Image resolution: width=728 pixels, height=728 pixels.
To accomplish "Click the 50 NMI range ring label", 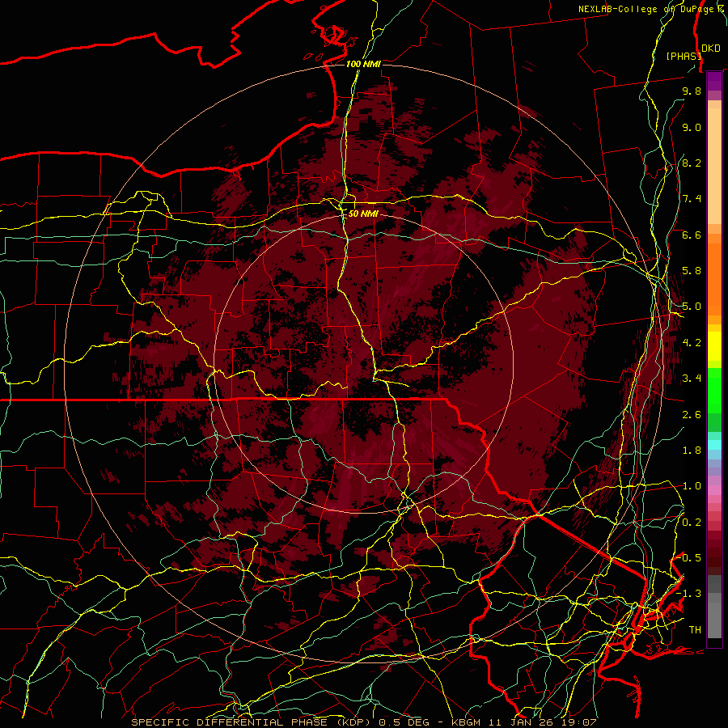I will 363,214.
